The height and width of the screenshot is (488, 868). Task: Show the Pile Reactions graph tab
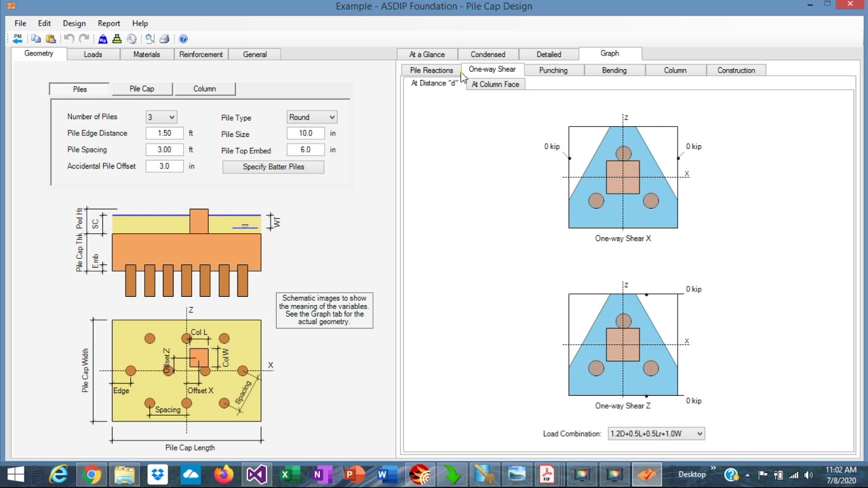pos(431,70)
